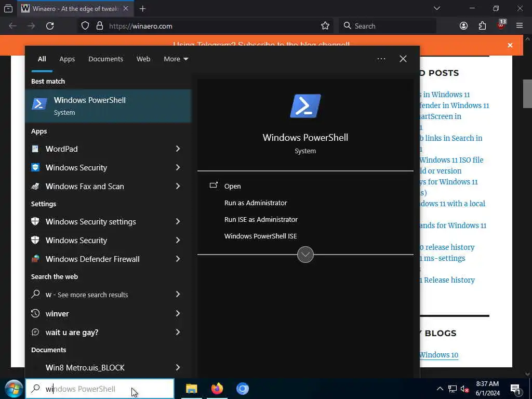Dismiss the orange Telegram banner
The width and height of the screenshot is (532, 399).
point(510,45)
